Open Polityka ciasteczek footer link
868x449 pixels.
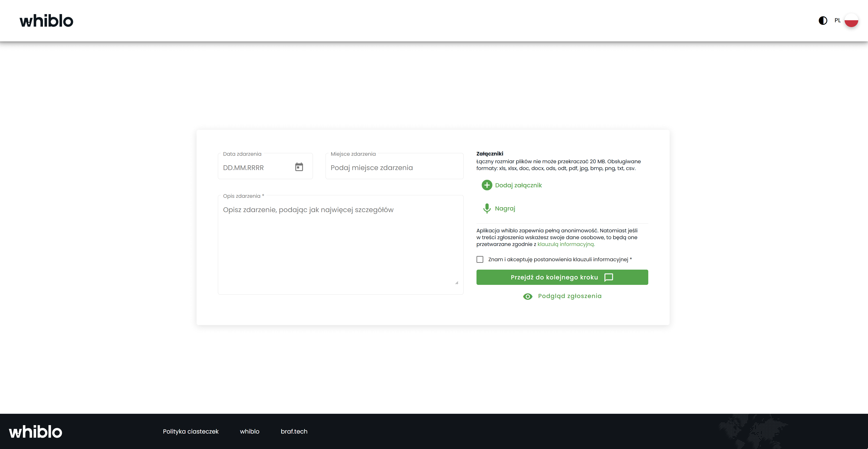tap(191, 431)
